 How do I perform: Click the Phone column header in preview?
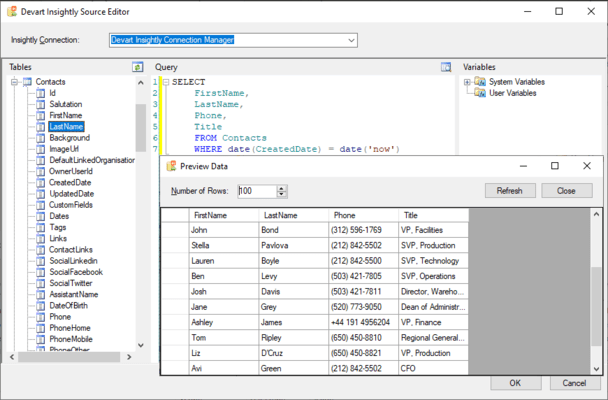363,216
